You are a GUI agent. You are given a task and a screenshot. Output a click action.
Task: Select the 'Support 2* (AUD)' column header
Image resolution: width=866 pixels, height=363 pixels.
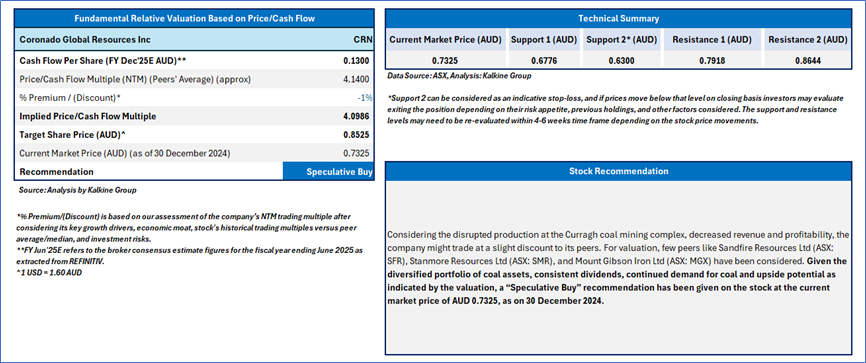(621, 40)
